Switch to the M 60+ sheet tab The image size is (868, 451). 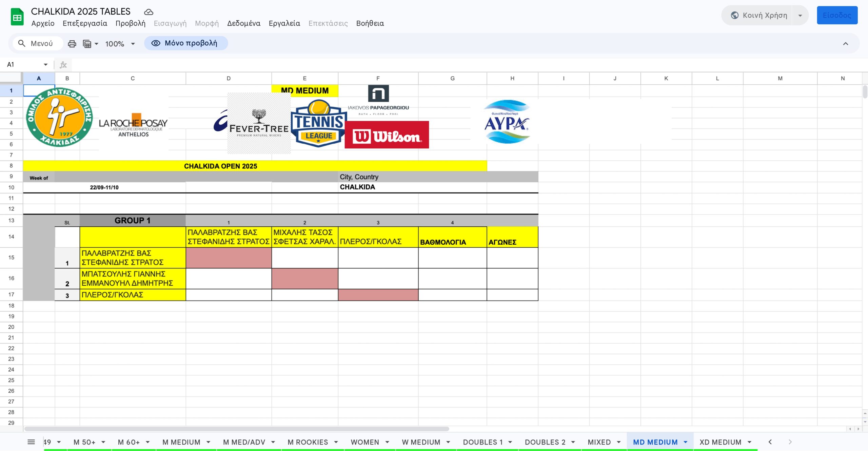tap(129, 442)
